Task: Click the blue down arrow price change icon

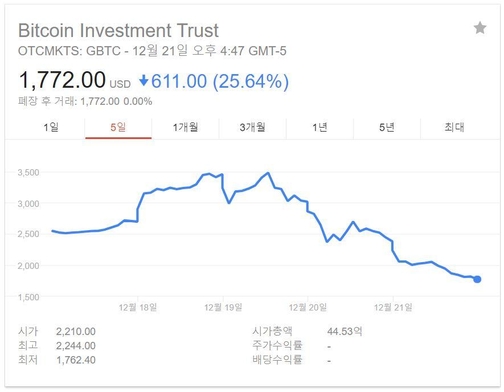Action: tap(144, 81)
